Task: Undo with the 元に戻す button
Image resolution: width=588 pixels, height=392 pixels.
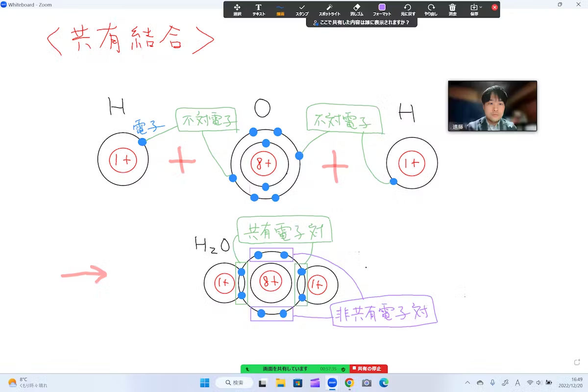Action: pyautogui.click(x=408, y=10)
